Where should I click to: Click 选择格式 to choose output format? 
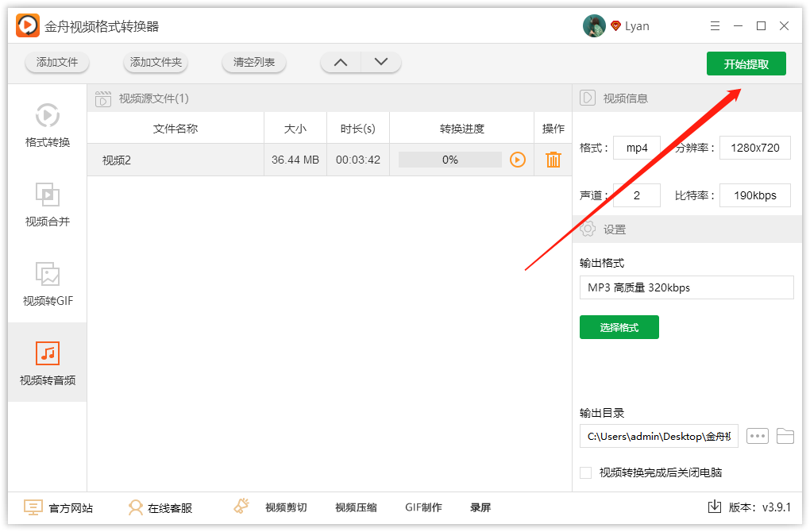click(x=619, y=327)
